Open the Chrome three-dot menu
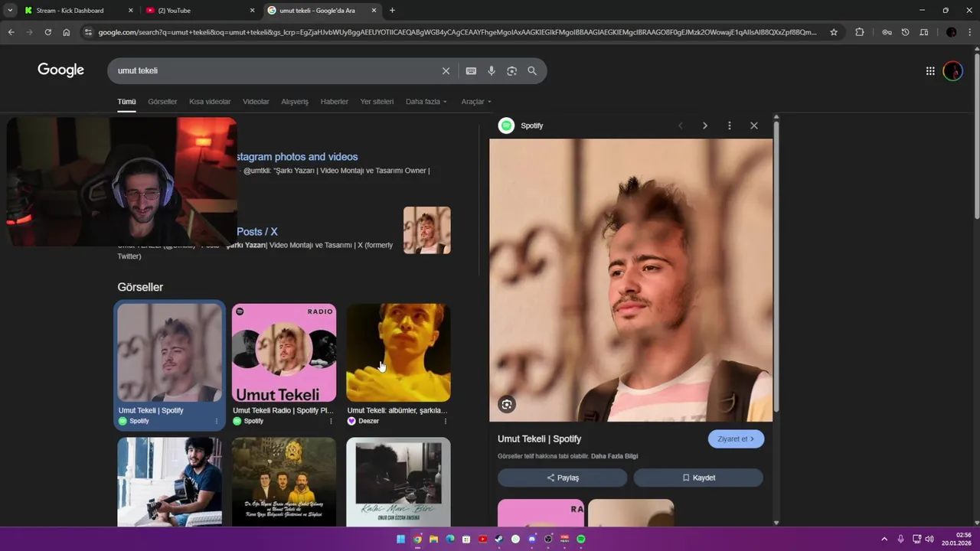The image size is (980, 551). pos(969,32)
